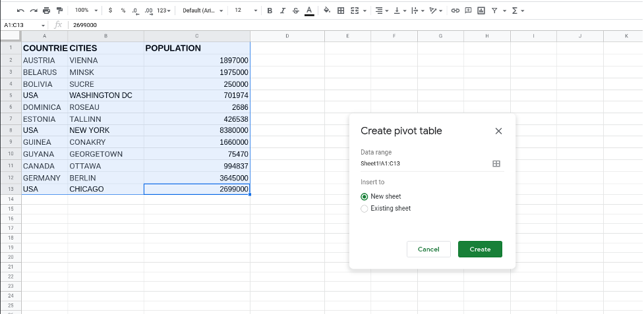Decrease decimal places
Screen dimensions: 644x314
(136, 11)
